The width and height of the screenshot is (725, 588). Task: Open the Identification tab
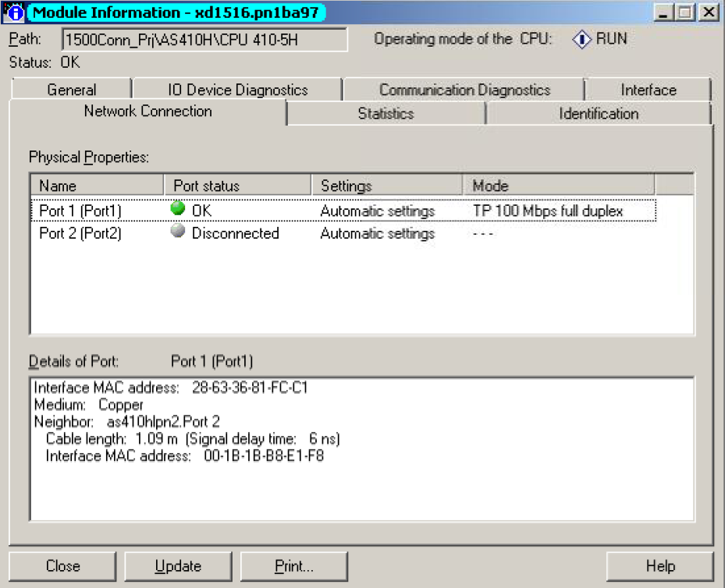click(x=599, y=113)
